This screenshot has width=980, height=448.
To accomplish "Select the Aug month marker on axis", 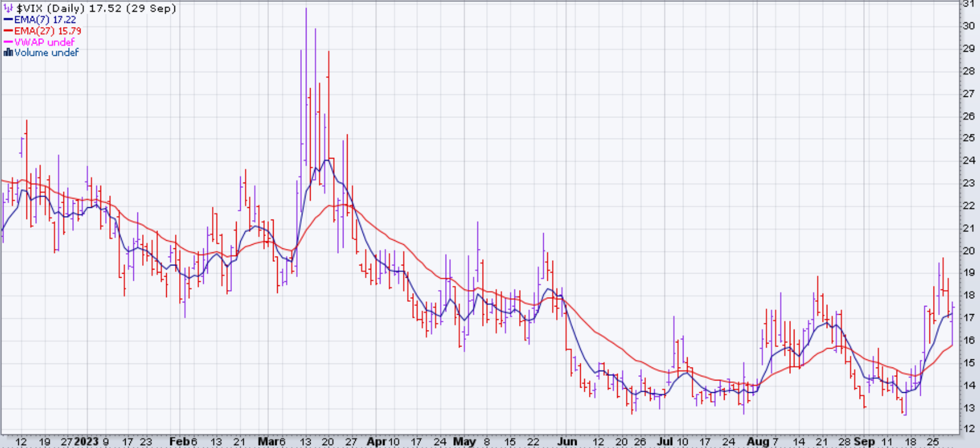I will tap(757, 442).
